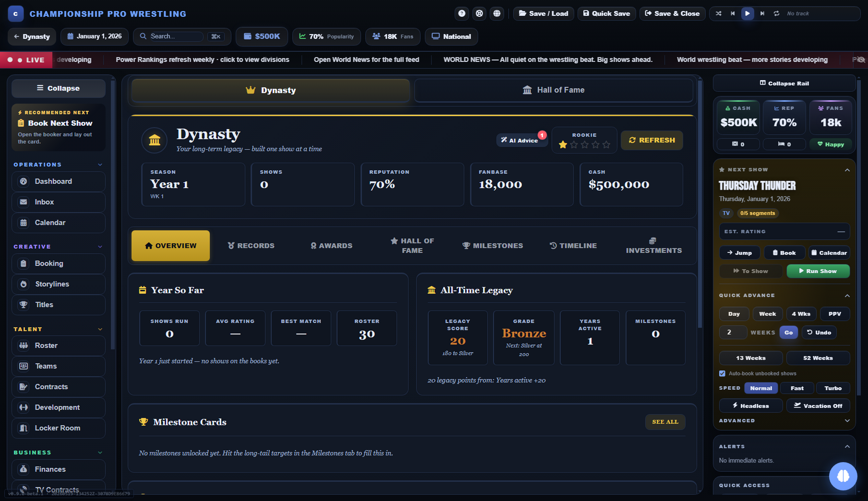Hide the live news ticker with eye icon

(861, 59)
